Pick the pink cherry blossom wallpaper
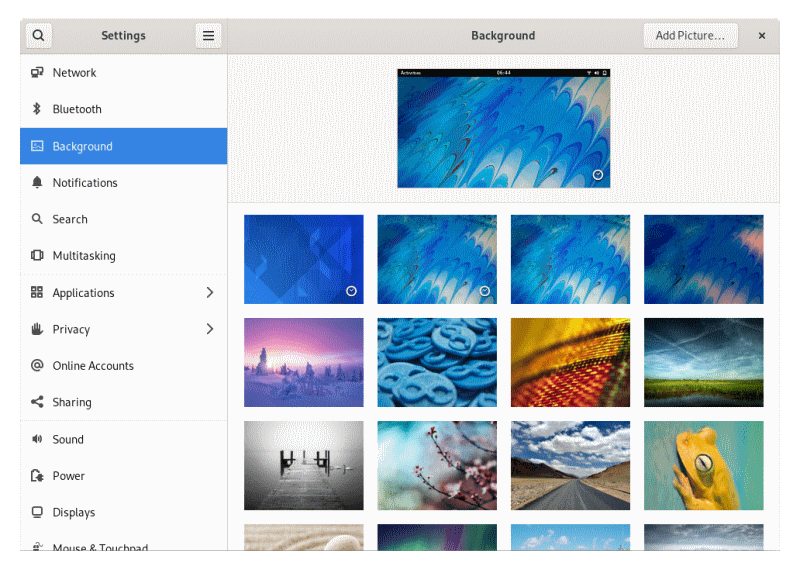The width and height of the screenshot is (800, 573). point(436,465)
